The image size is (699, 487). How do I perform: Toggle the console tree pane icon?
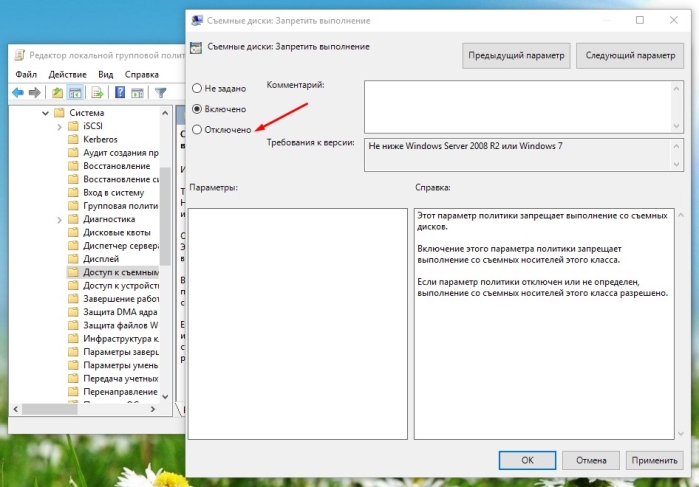point(75,93)
